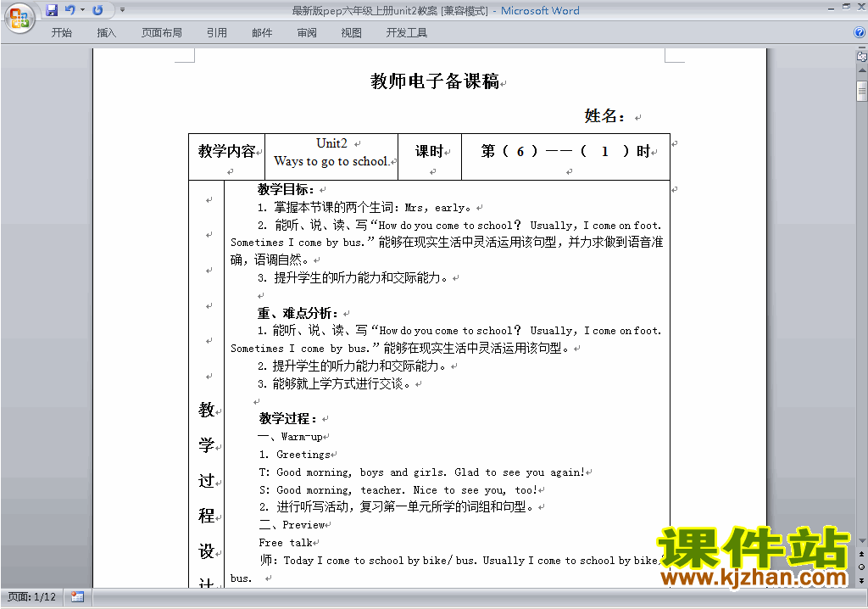
Task: Click the 重、难点分析： heading
Action: 297,314
